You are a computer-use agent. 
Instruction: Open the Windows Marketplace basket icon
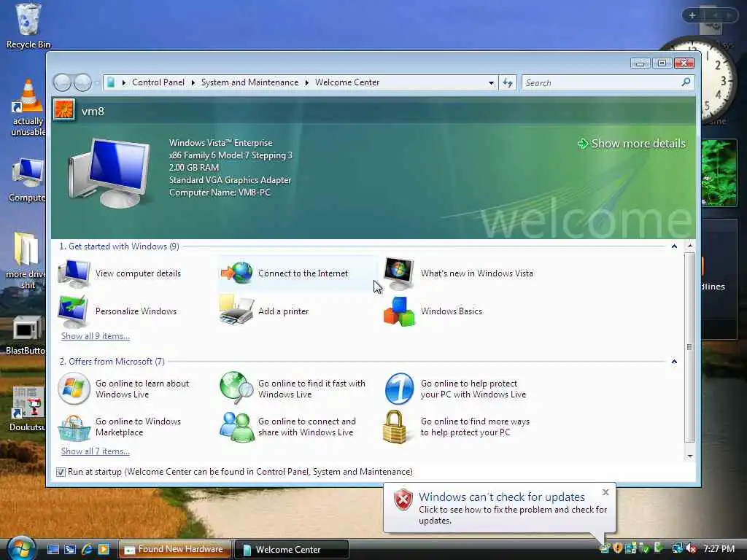click(74, 427)
